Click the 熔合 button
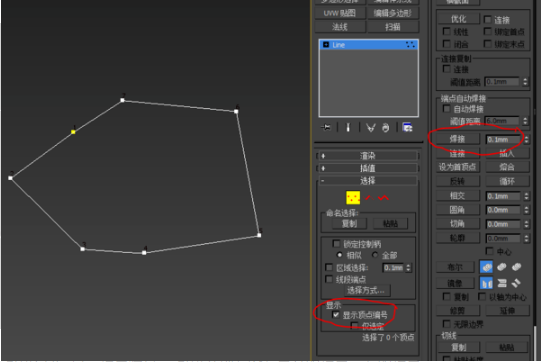This screenshot has width=541, height=362. 507,167
